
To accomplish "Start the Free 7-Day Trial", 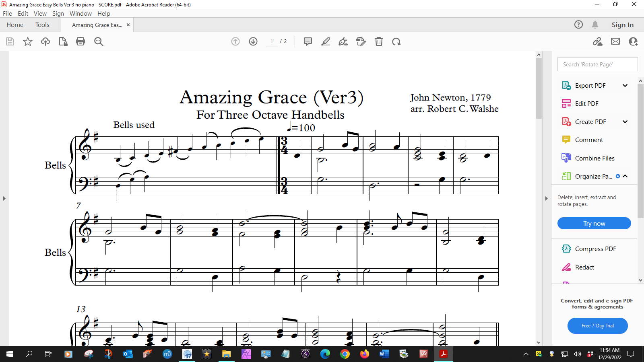I will (598, 326).
